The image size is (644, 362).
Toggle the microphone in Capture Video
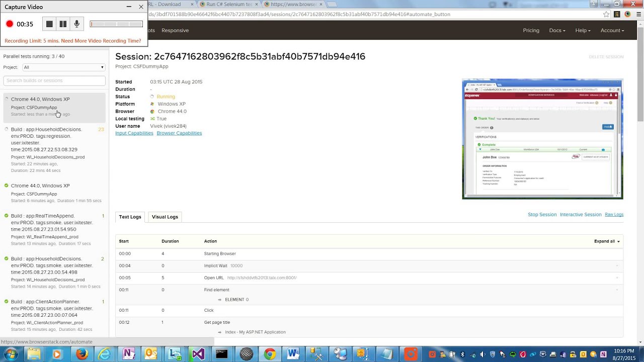click(x=76, y=24)
